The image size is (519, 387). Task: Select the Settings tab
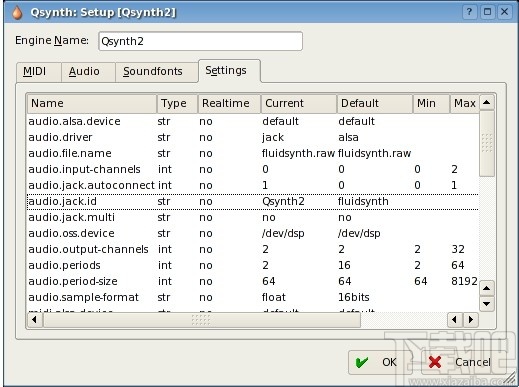(229, 70)
